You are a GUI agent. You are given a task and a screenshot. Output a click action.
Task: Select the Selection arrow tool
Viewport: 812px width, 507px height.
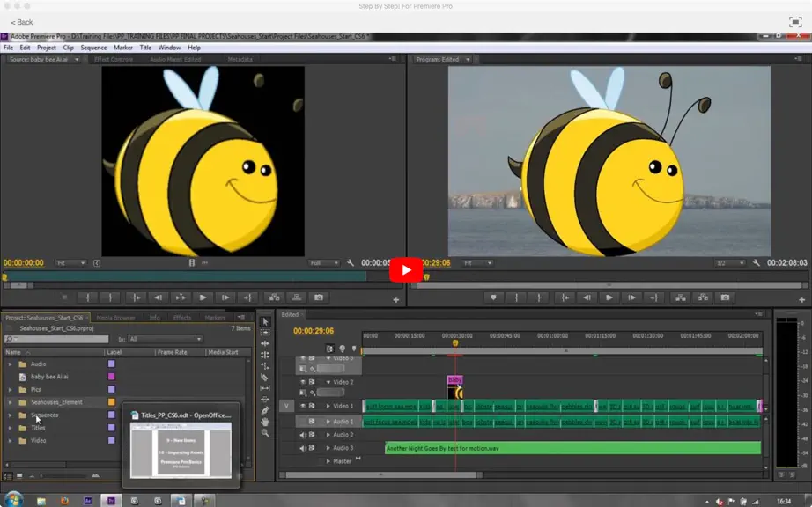pyautogui.click(x=265, y=321)
